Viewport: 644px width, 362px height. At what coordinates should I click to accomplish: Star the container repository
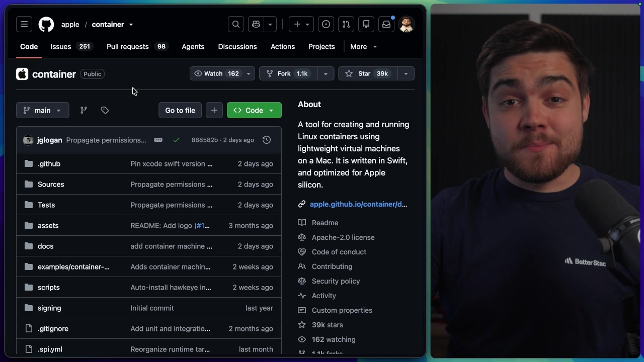click(368, 73)
